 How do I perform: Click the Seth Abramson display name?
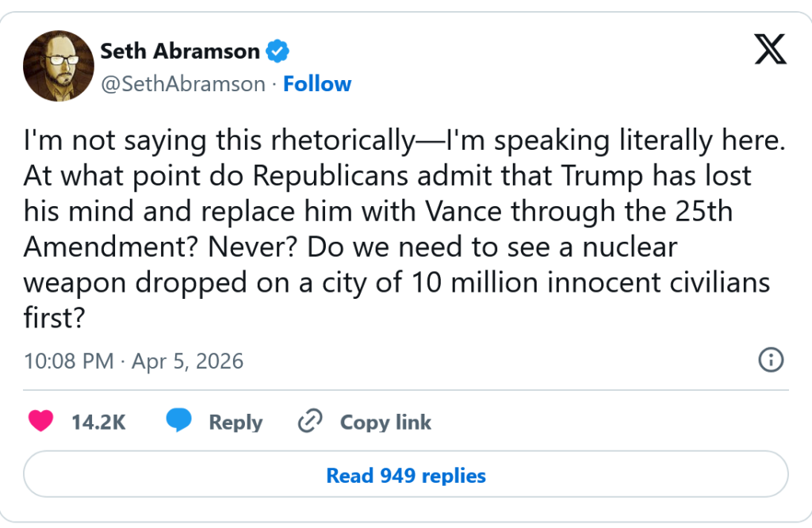(180, 52)
